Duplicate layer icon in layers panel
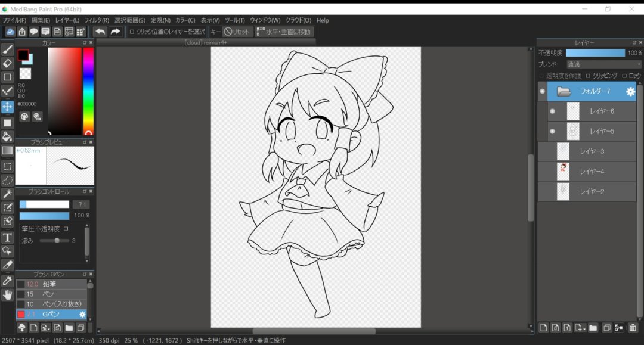Viewport: 644px width, 345px height. pos(606,328)
